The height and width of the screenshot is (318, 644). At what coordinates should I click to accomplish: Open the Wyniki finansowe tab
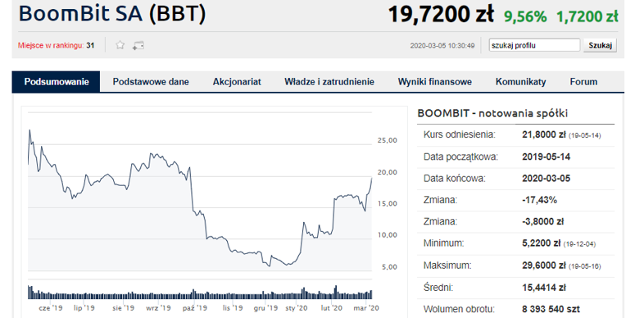tap(435, 82)
